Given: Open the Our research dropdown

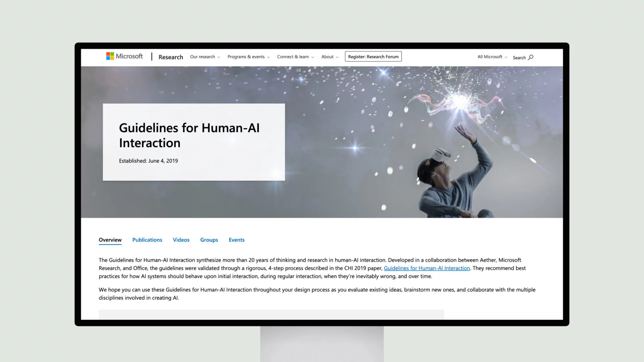Looking at the screenshot, I should coord(205,57).
